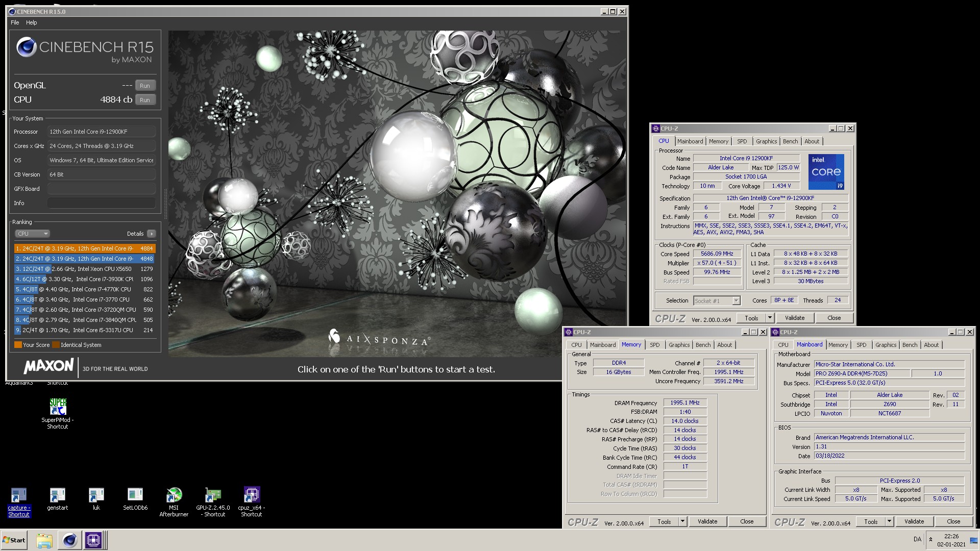Click the Intel Core i9 logo
This screenshot has height=551, width=980.
click(826, 172)
